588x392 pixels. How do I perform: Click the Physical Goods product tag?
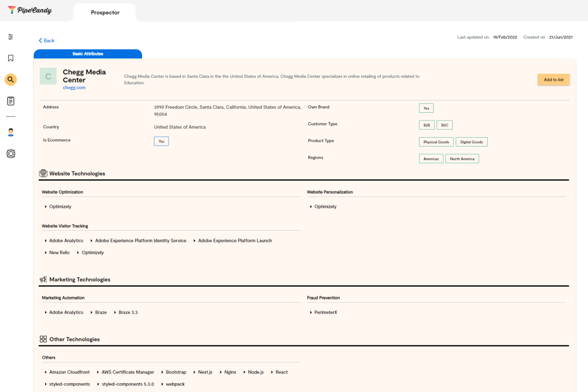pyautogui.click(x=436, y=142)
